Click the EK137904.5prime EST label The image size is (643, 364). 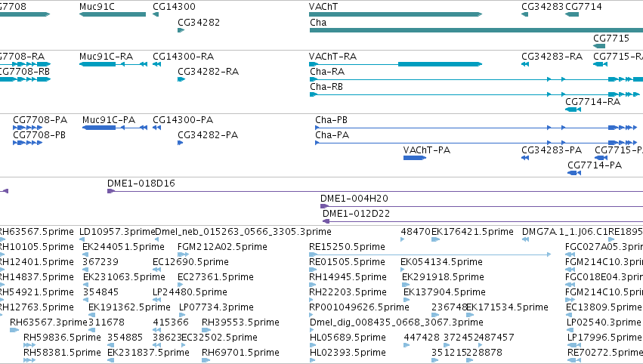pyautogui.click(x=444, y=293)
